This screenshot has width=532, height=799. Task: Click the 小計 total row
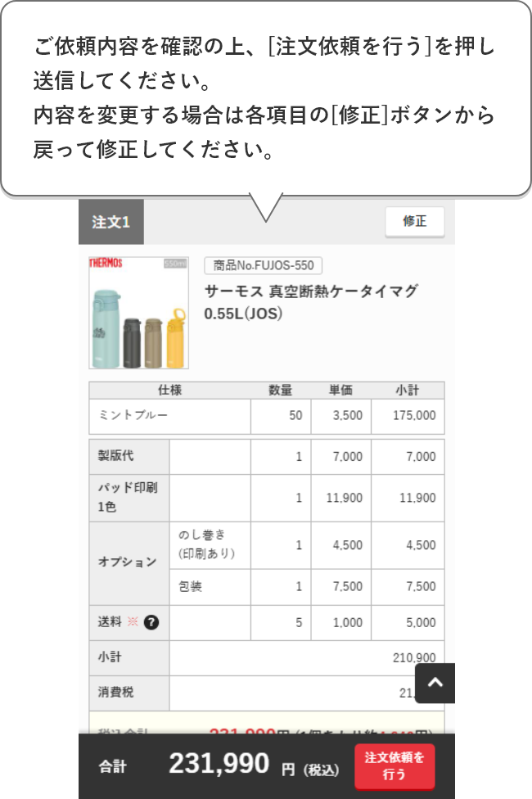[106, 656]
